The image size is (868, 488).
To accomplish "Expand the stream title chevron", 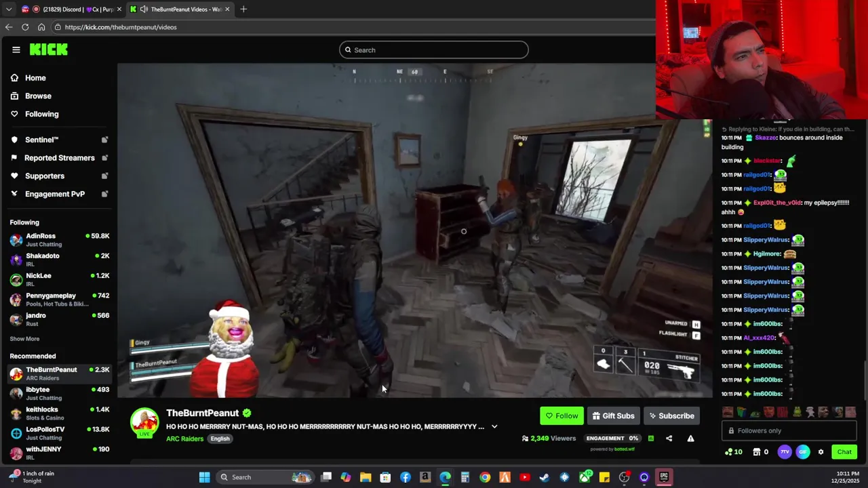I will [494, 427].
